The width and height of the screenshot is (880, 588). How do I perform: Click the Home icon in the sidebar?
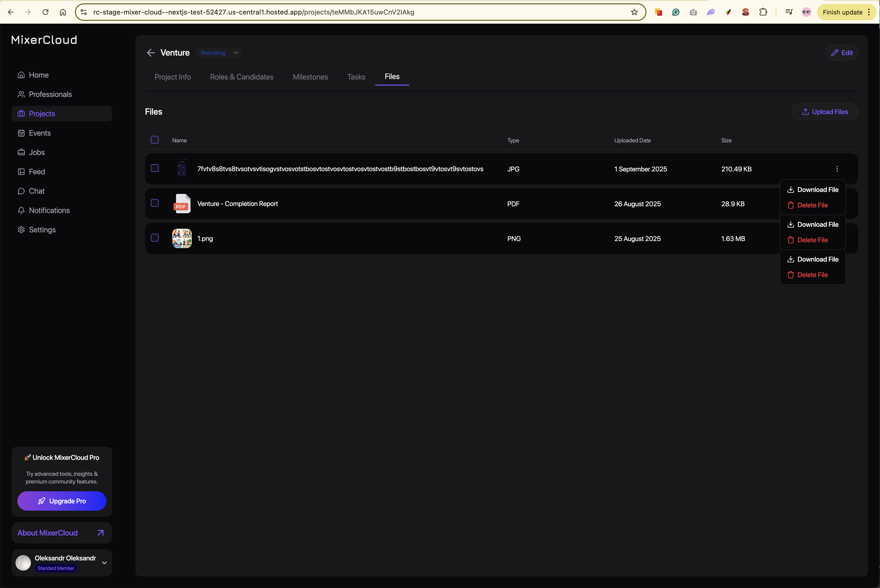21,75
